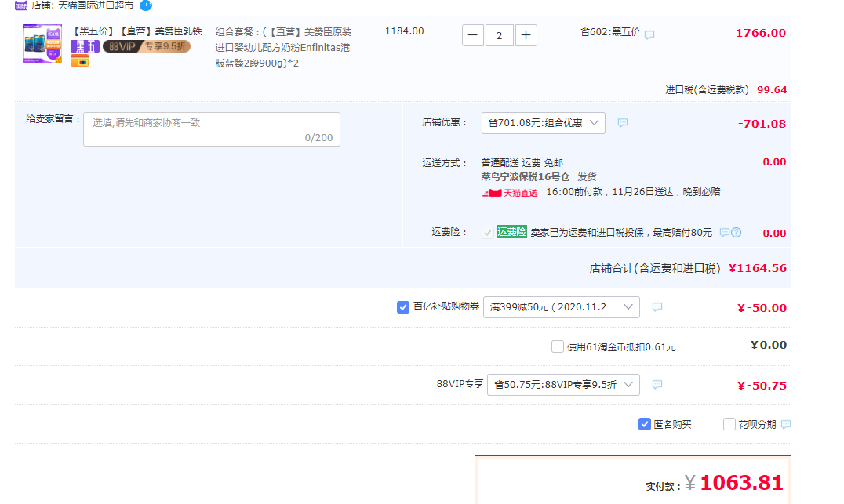
Task: Toggle the 运费险 freight insurance checkbox
Action: click(488, 232)
